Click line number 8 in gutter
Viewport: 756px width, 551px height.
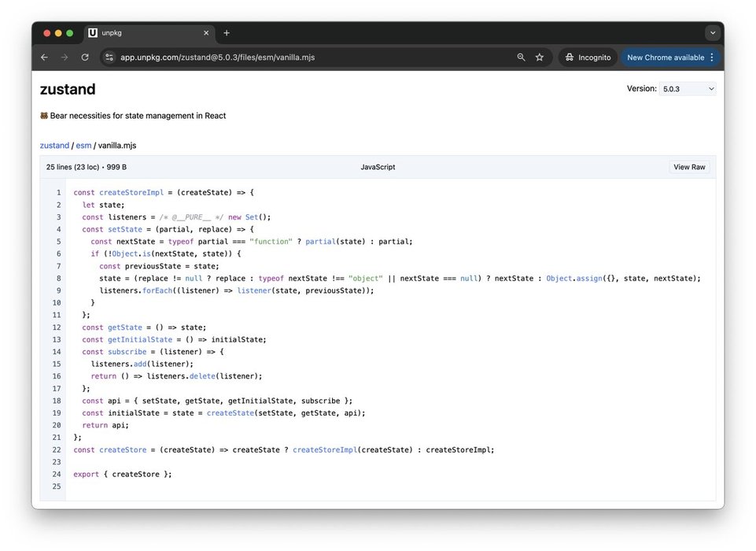tap(59, 279)
